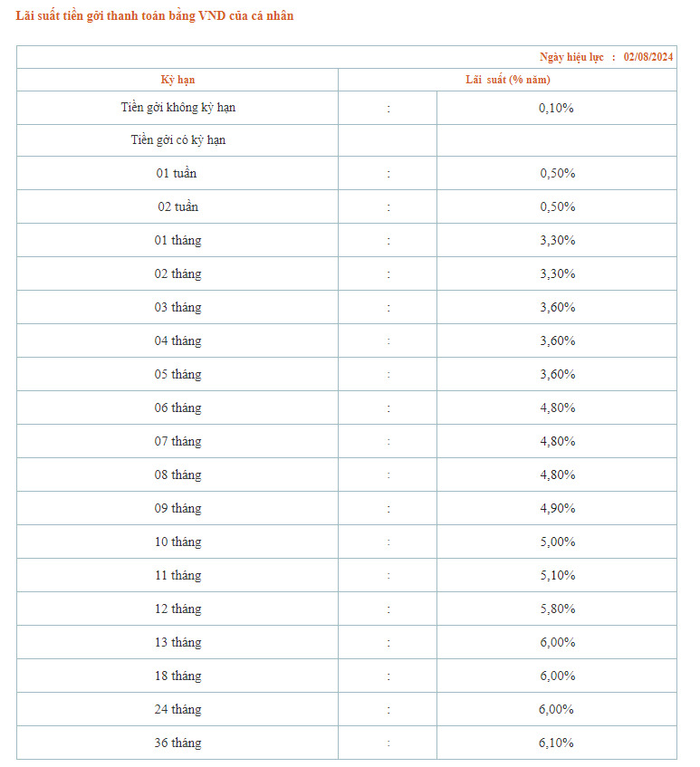Select the "Tiền gởi có kỳ hạn" row label
The height and width of the screenshot is (767, 700).
[x=178, y=140]
